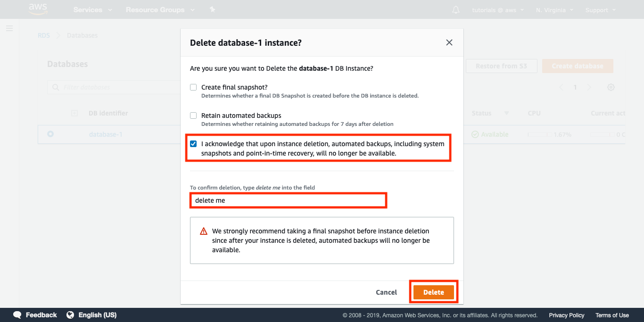Screen dimensions: 644x322
Task: Expand the Resource Groups dropdown
Action: (160, 10)
